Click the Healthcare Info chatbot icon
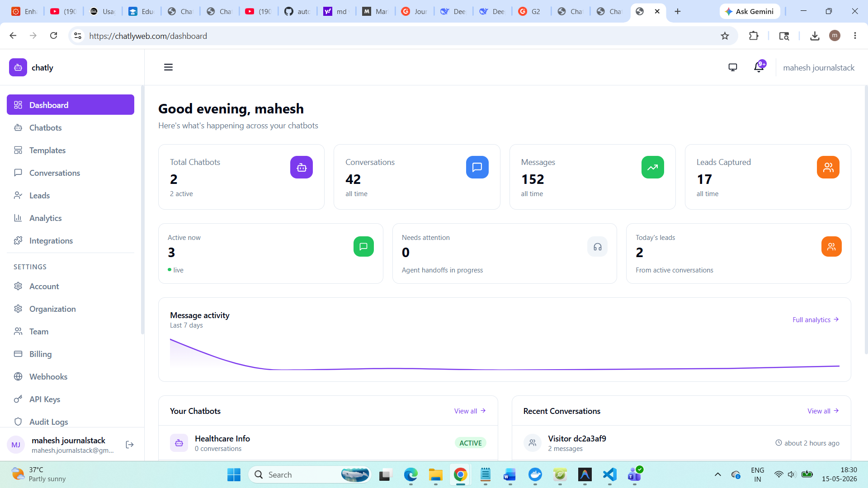This screenshot has height=488, width=868. pos(179,443)
